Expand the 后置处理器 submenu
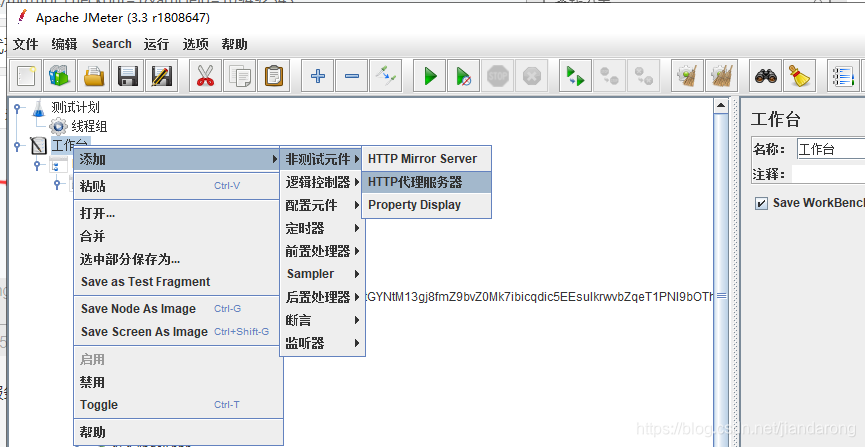This screenshot has width=865, height=447. tap(323, 297)
